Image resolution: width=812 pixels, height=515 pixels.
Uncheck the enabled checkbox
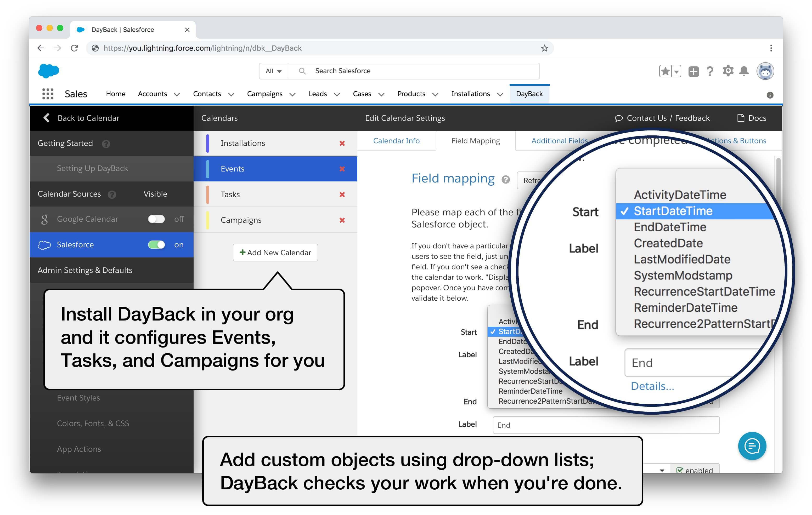[x=680, y=470]
